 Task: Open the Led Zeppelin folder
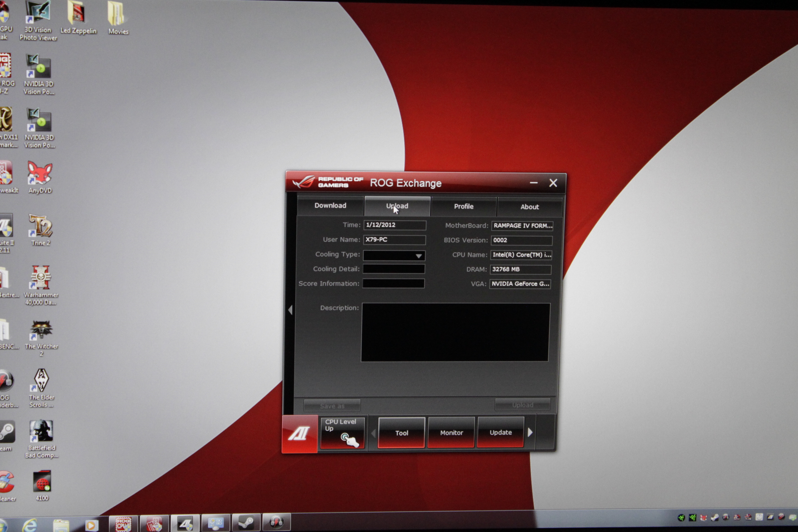click(x=78, y=18)
